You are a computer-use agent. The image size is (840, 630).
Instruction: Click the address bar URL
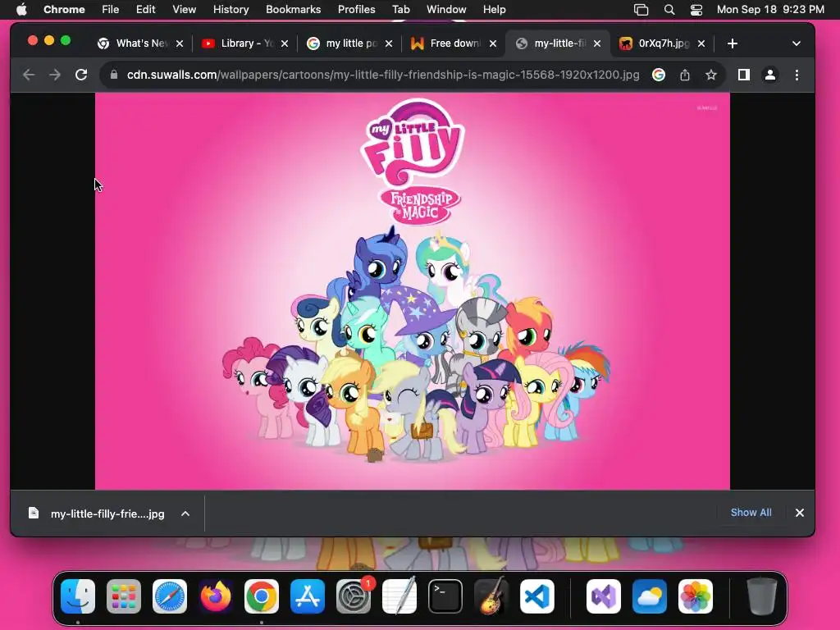pos(383,75)
